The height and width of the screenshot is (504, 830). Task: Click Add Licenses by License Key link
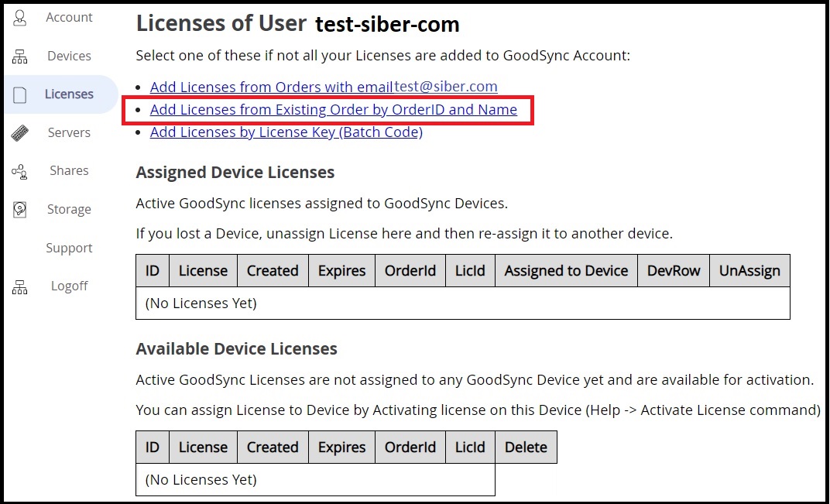click(286, 132)
